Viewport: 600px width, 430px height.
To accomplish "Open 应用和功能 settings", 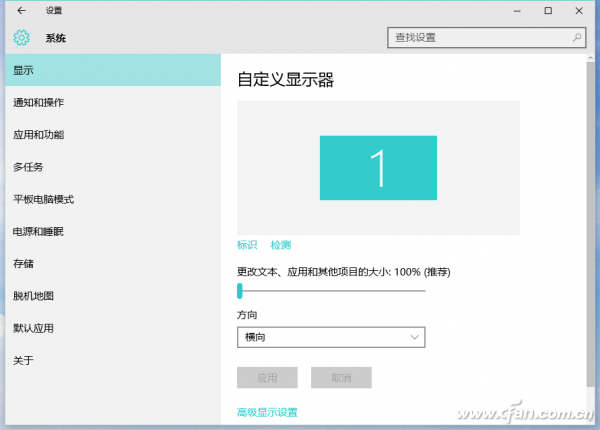I will point(113,135).
